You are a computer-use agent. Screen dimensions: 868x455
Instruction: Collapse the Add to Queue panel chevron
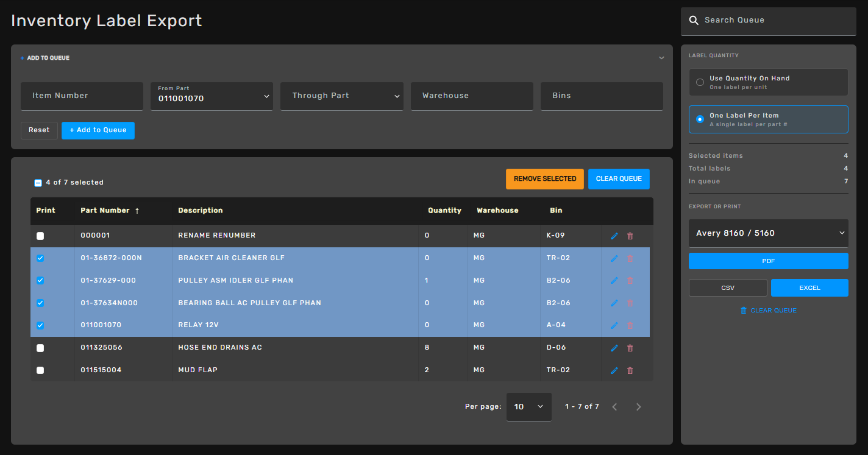(661, 58)
